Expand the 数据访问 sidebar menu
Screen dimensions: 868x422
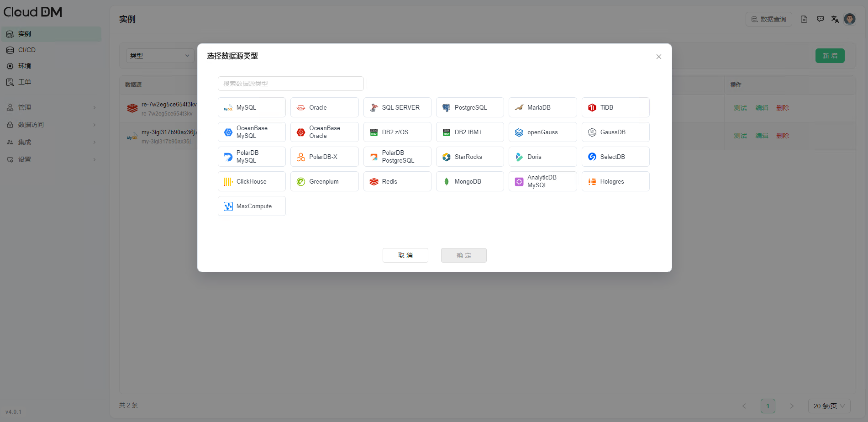pos(51,125)
